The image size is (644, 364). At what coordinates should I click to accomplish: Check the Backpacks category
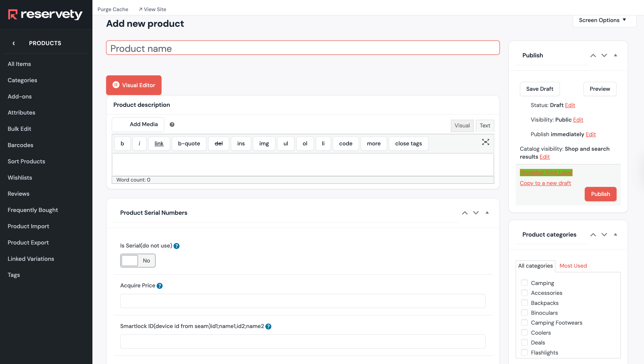pos(524,303)
